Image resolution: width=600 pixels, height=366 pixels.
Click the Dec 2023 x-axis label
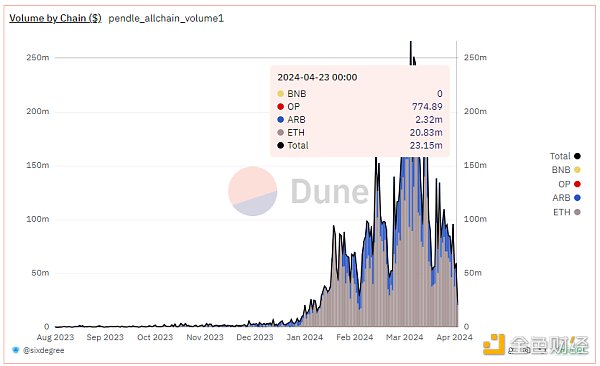(x=255, y=337)
